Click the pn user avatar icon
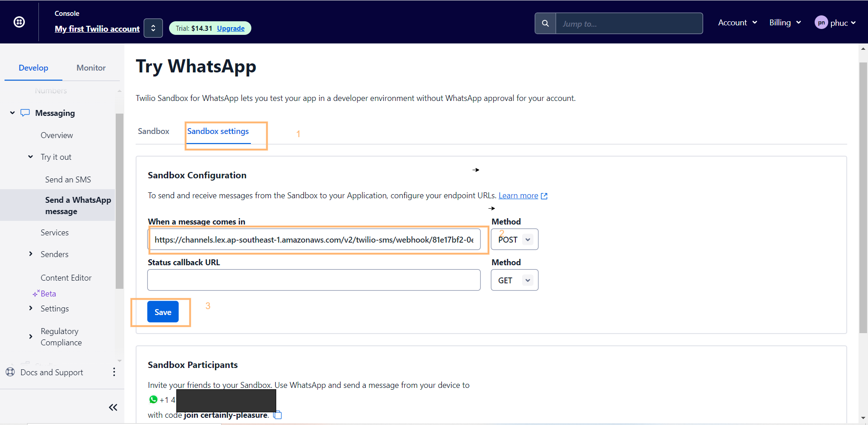This screenshot has width=868, height=425. pos(821,23)
